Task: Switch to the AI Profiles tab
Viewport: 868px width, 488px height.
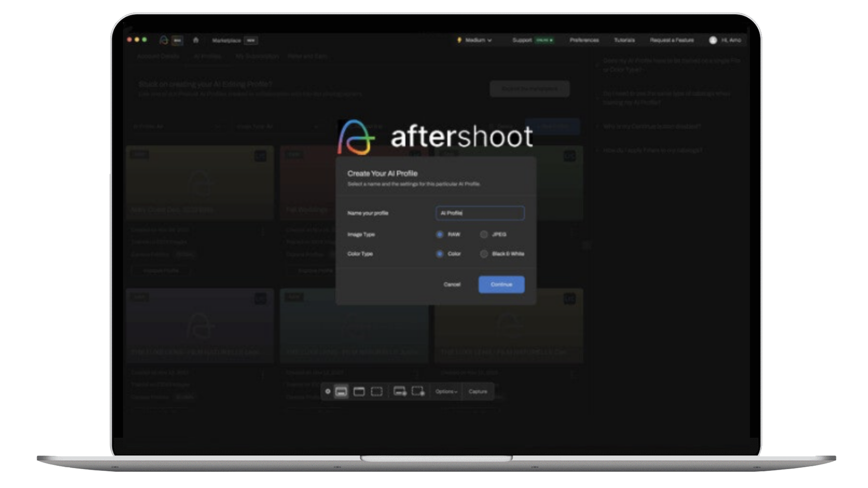Action: [207, 56]
